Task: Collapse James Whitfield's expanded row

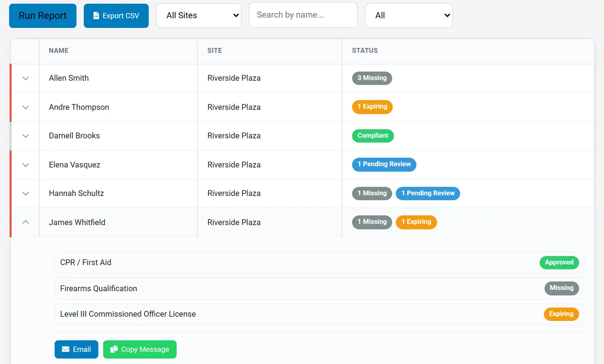Action: 26,222
